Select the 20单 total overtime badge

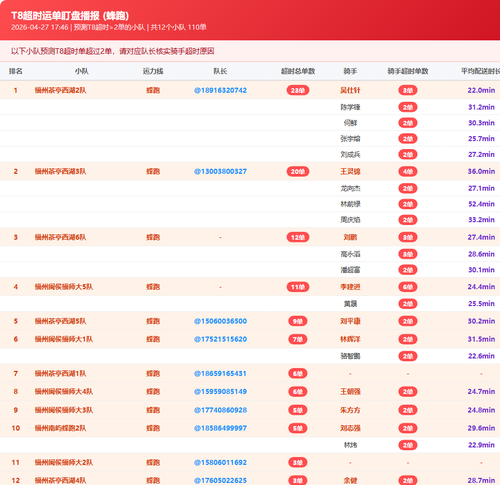298,171
